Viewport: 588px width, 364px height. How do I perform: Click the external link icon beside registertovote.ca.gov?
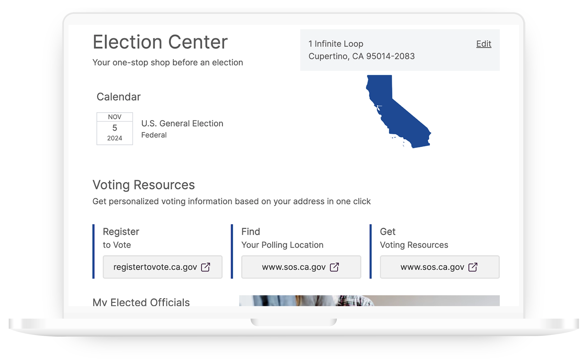click(x=206, y=267)
